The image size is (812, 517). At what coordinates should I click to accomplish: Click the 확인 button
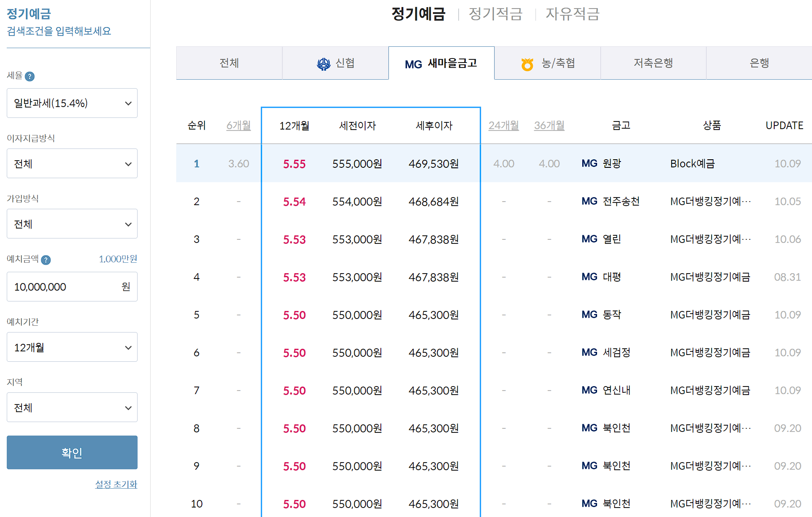pos(72,452)
